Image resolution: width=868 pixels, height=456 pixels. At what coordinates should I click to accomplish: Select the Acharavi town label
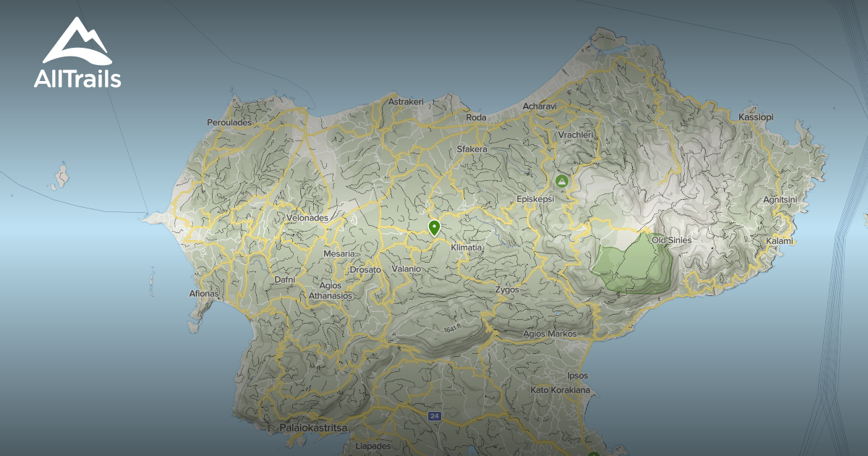(540, 105)
